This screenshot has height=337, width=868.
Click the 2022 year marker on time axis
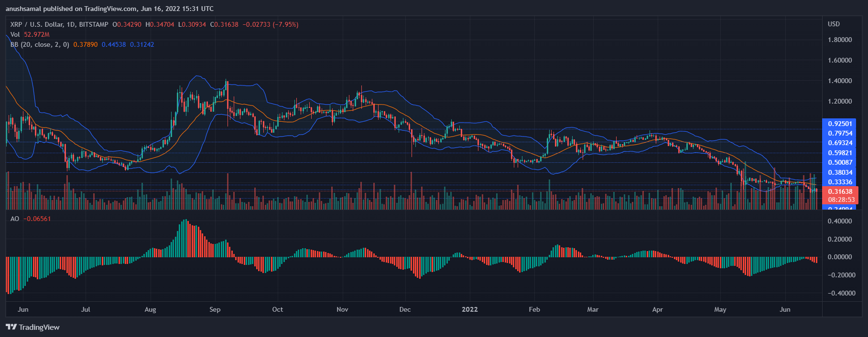469,309
